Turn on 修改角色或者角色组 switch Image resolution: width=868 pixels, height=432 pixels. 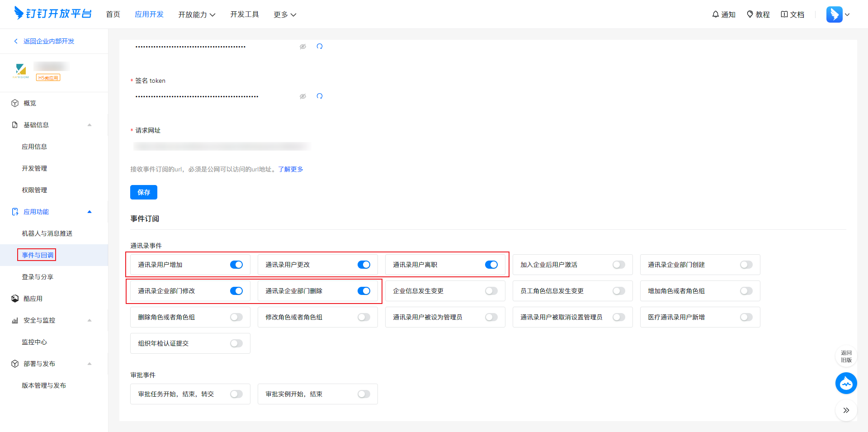click(364, 317)
